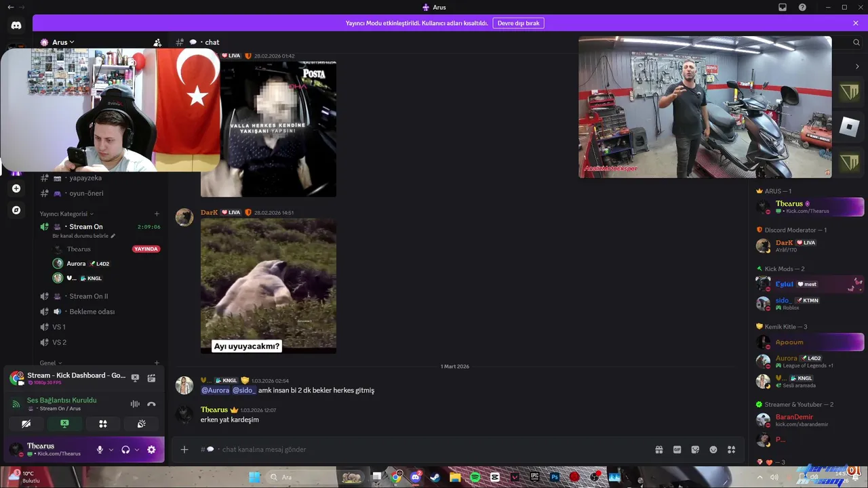The image size is (868, 488).
Task: Click the add a server plus icon
Action: coord(16,188)
